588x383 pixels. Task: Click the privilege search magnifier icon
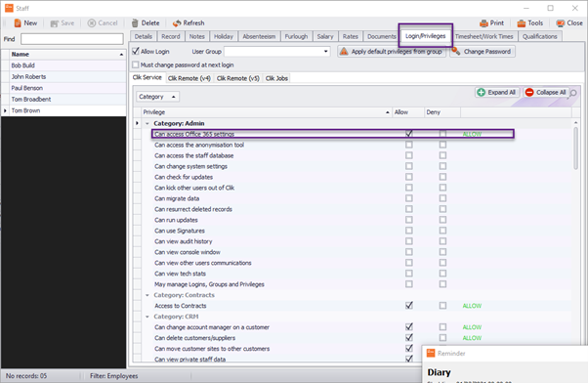pos(573,93)
